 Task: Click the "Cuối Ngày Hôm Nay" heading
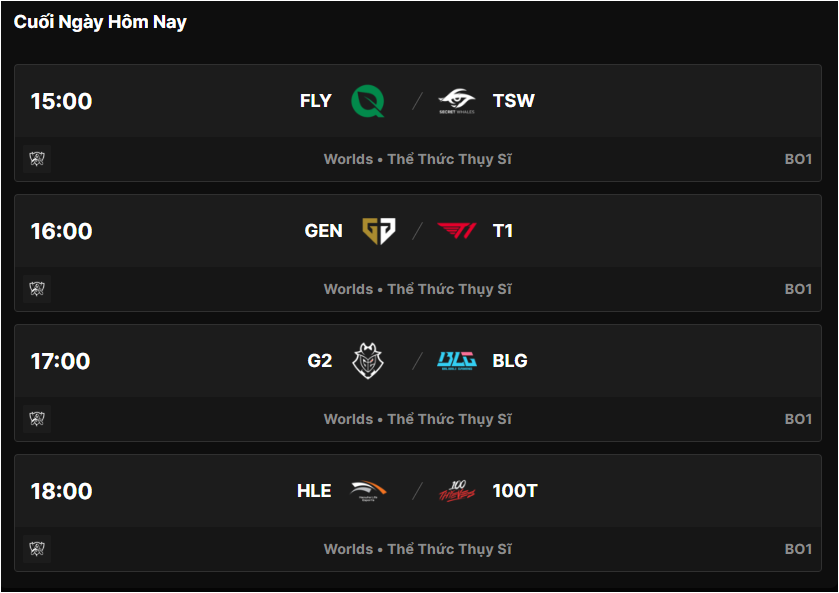(x=100, y=22)
